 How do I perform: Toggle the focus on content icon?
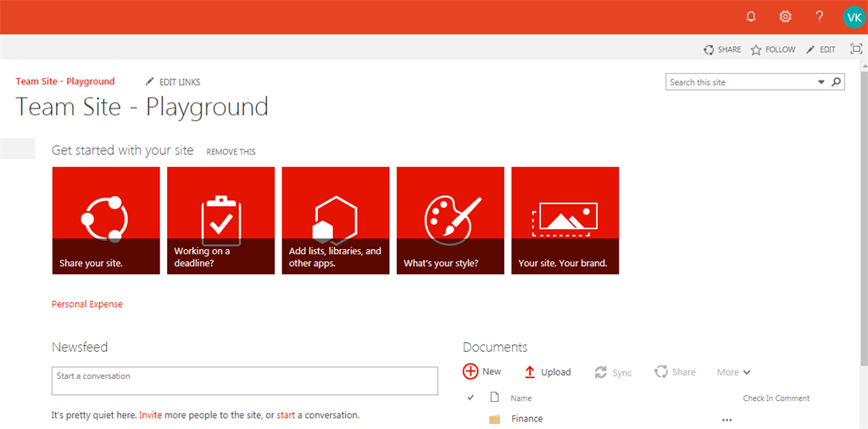point(856,49)
